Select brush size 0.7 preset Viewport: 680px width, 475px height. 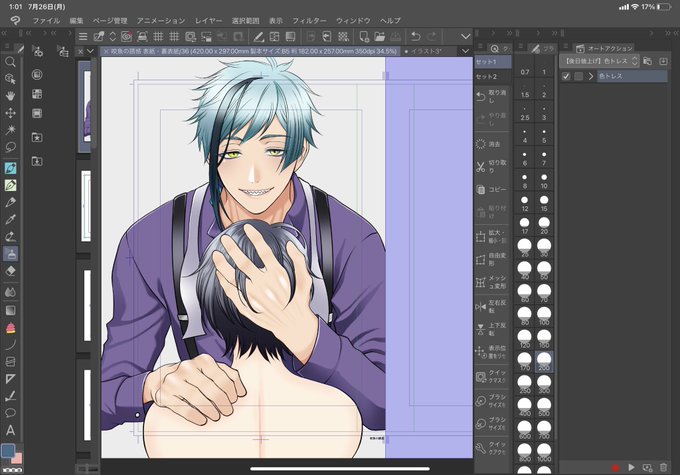(525, 67)
